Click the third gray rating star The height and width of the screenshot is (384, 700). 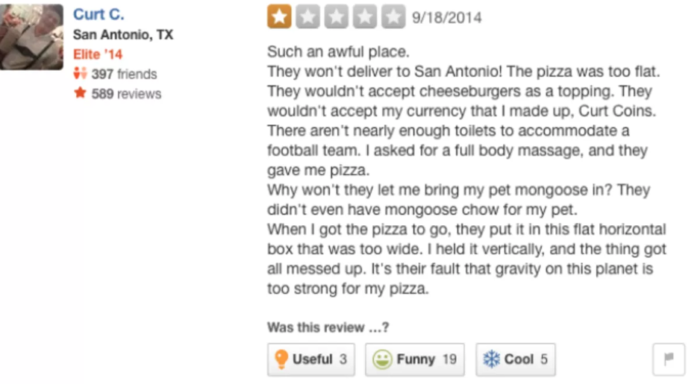(336, 17)
